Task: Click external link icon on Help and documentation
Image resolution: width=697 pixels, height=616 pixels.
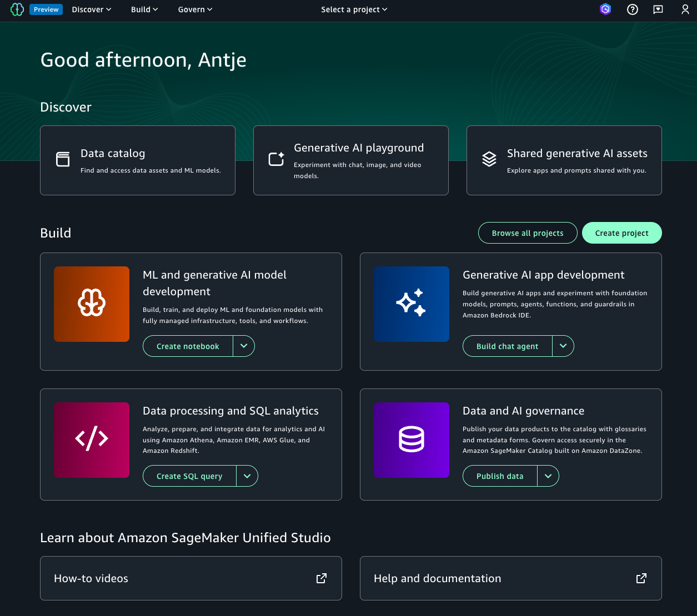Action: click(641, 578)
